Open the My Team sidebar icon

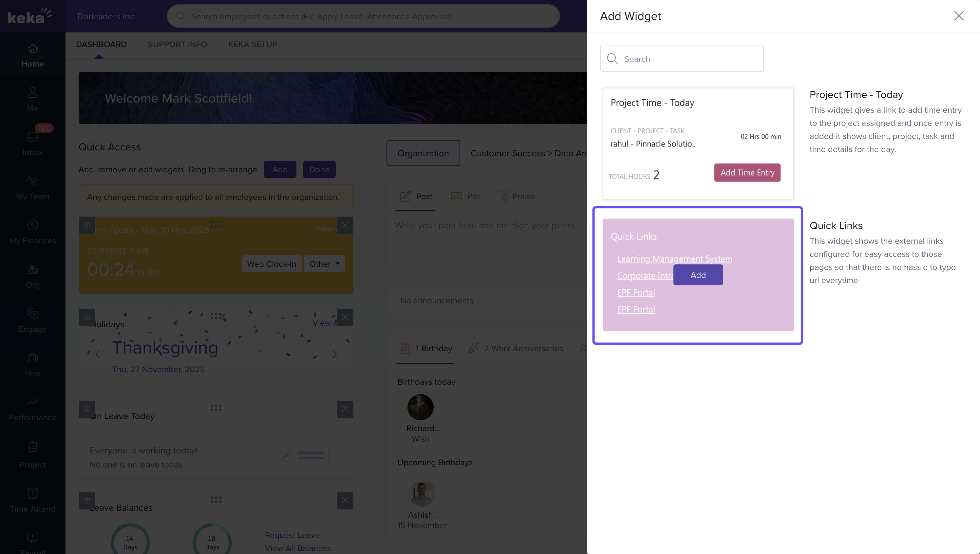[33, 181]
